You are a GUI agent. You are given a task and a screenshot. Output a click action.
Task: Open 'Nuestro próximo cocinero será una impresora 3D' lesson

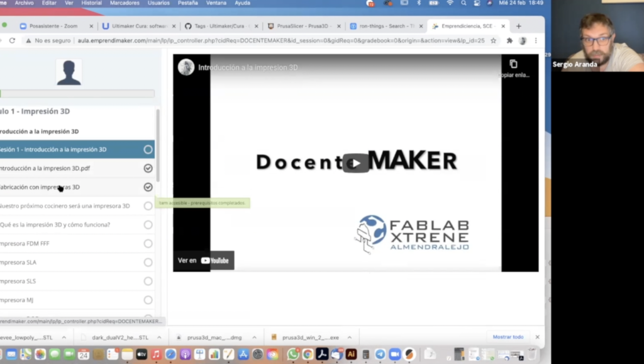[x=65, y=206]
